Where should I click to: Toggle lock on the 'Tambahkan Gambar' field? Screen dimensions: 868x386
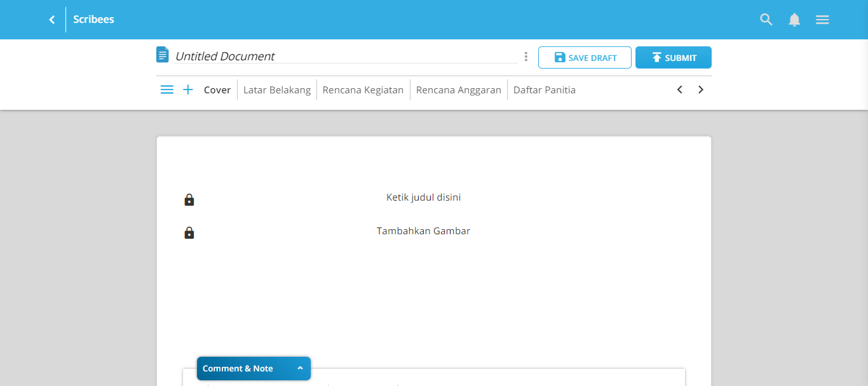pos(189,232)
